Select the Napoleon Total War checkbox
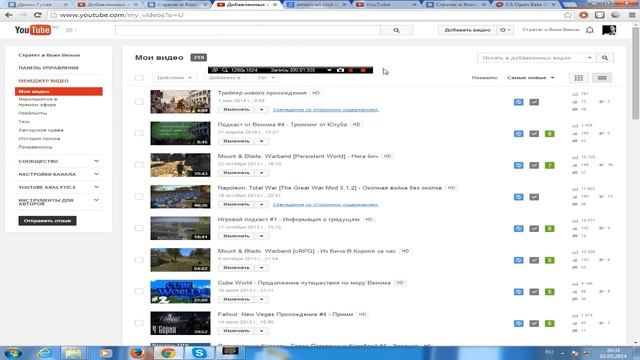 coord(139,196)
